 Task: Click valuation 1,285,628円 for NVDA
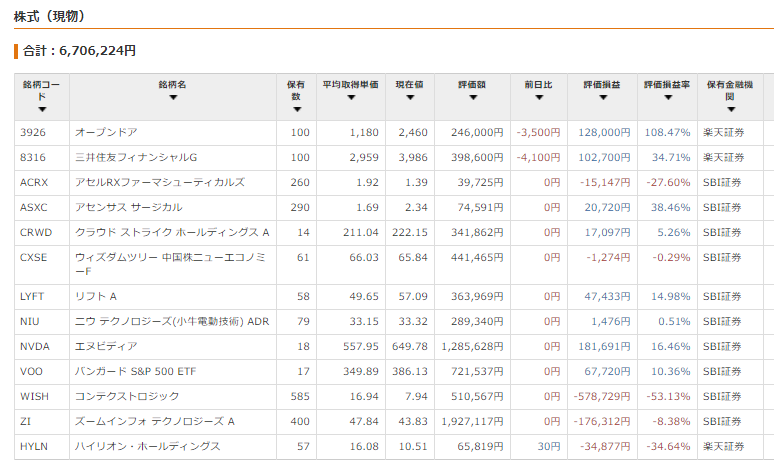(472, 347)
